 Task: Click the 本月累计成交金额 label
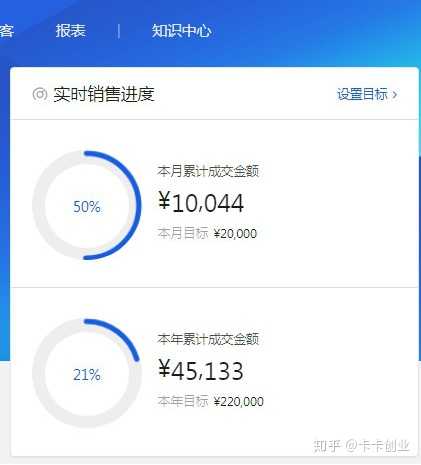[208, 171]
